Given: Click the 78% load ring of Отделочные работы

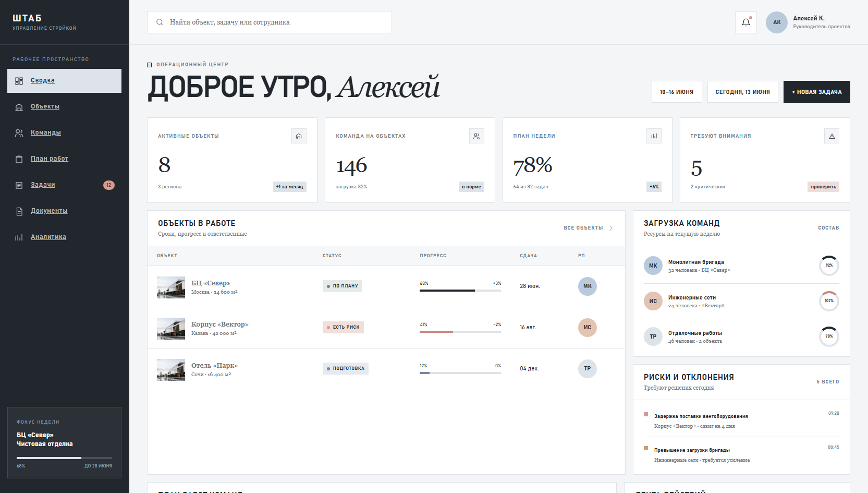Looking at the screenshot, I should [x=829, y=336].
